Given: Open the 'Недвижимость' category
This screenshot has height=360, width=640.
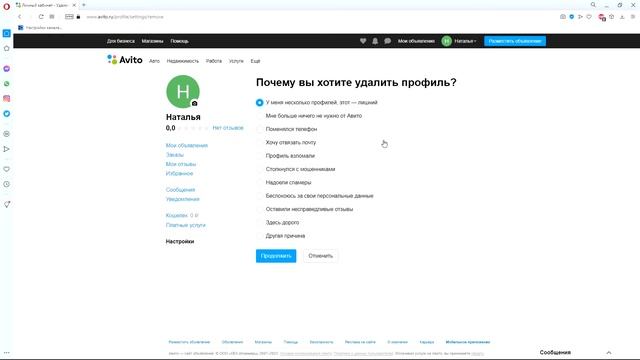Looking at the screenshot, I should 182,61.
